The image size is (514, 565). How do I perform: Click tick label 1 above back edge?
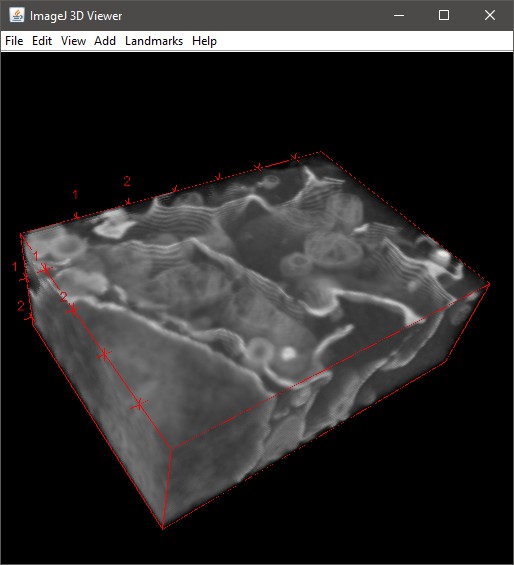click(75, 195)
